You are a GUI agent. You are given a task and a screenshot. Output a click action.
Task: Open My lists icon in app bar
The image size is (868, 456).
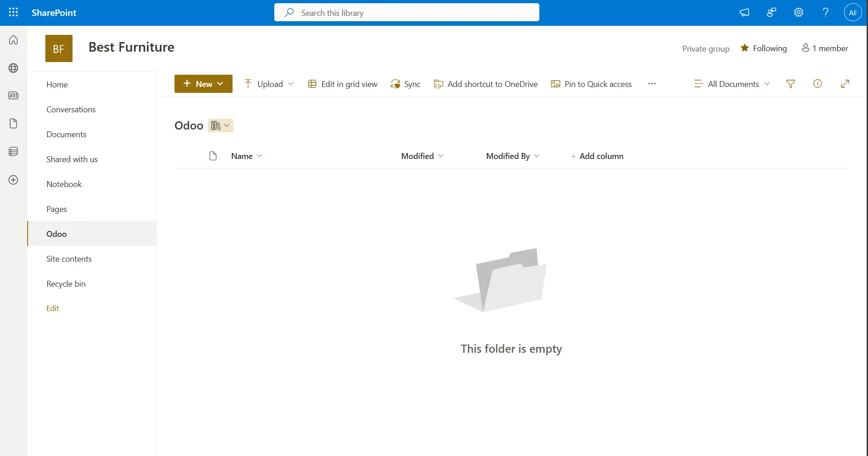[x=14, y=152]
